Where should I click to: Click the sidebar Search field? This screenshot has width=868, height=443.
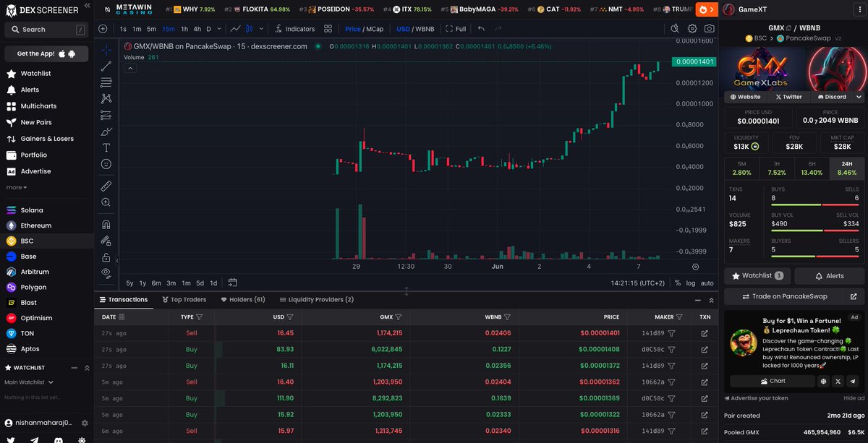(x=46, y=30)
